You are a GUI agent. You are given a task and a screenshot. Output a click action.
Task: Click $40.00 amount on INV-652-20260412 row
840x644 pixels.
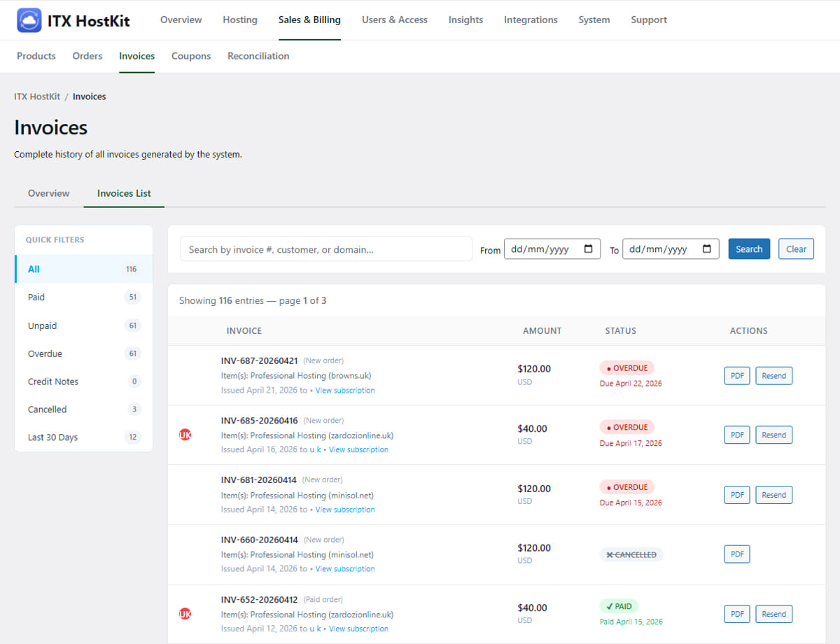click(x=533, y=608)
